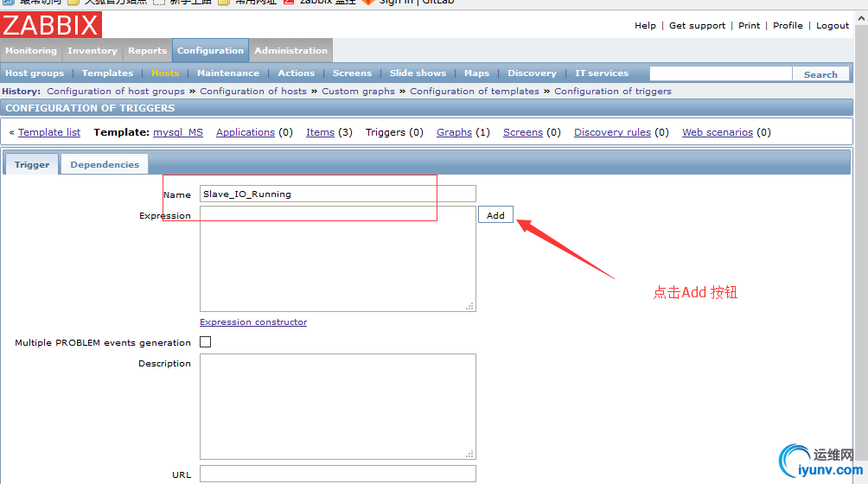Go to Screens submenu

point(352,73)
